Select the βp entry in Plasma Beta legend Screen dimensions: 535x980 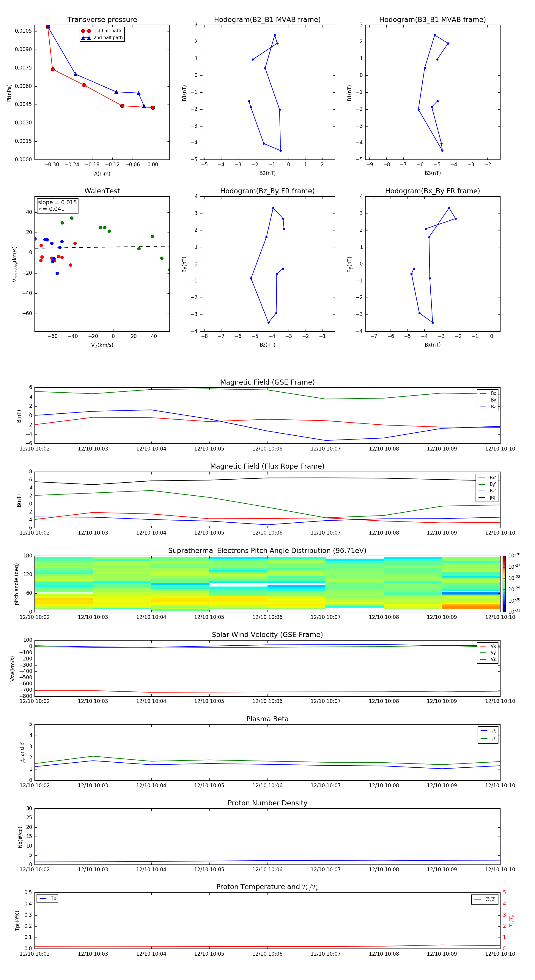[488, 731]
